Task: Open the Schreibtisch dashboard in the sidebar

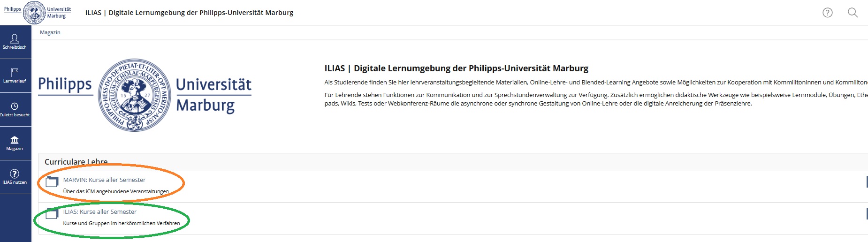Action: coord(15,42)
